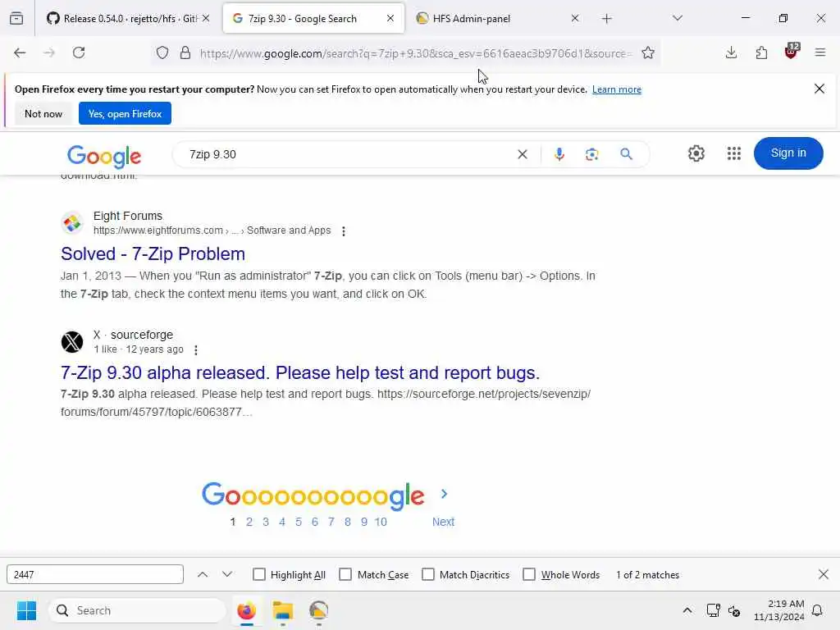Start search by voice microphone
The width and height of the screenshot is (840, 630).
coord(559,154)
